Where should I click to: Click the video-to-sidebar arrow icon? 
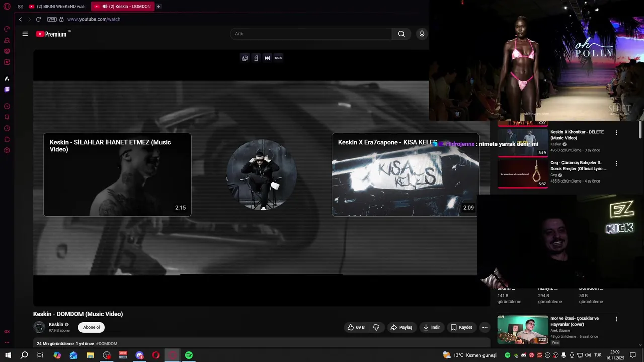coord(256,58)
